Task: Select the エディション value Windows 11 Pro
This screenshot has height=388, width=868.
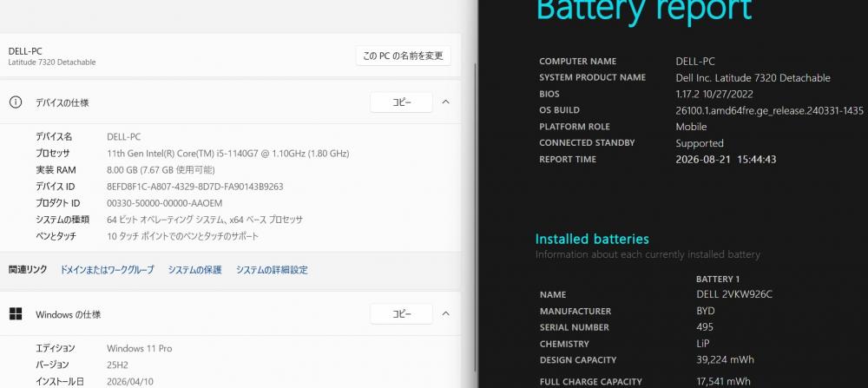Action: (140, 348)
